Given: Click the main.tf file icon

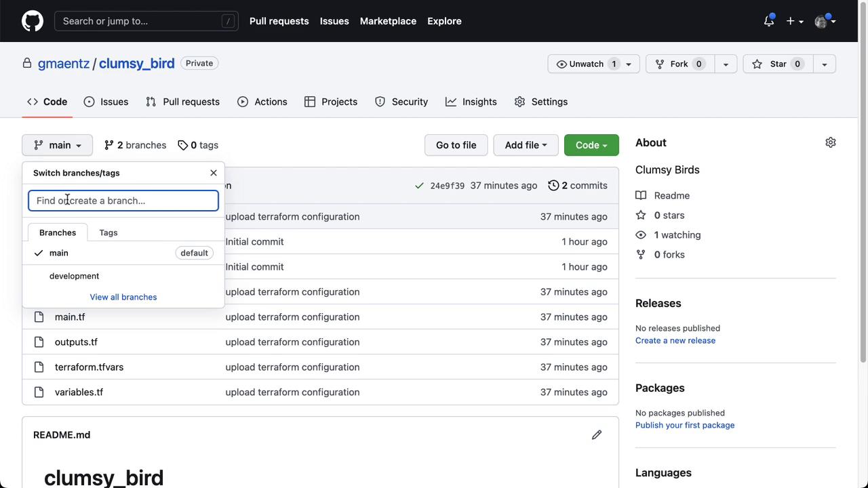Looking at the screenshot, I should 39,317.
